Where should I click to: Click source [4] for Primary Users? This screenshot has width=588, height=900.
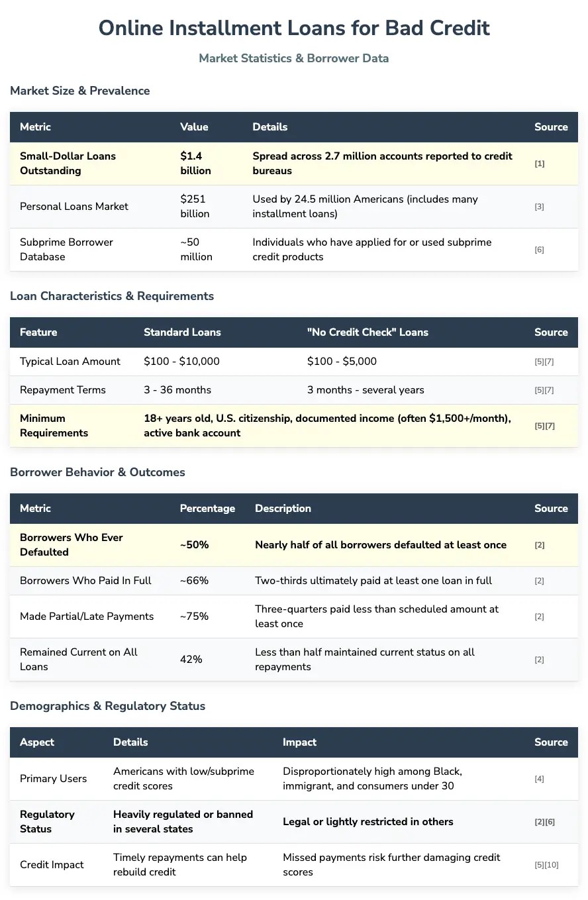pos(540,779)
